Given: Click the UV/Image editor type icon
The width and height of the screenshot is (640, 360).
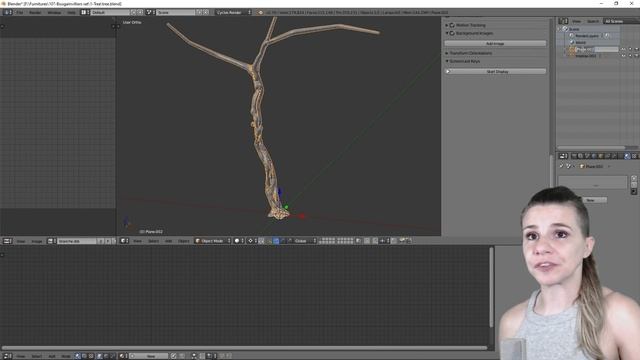Looking at the screenshot, I should (7, 241).
